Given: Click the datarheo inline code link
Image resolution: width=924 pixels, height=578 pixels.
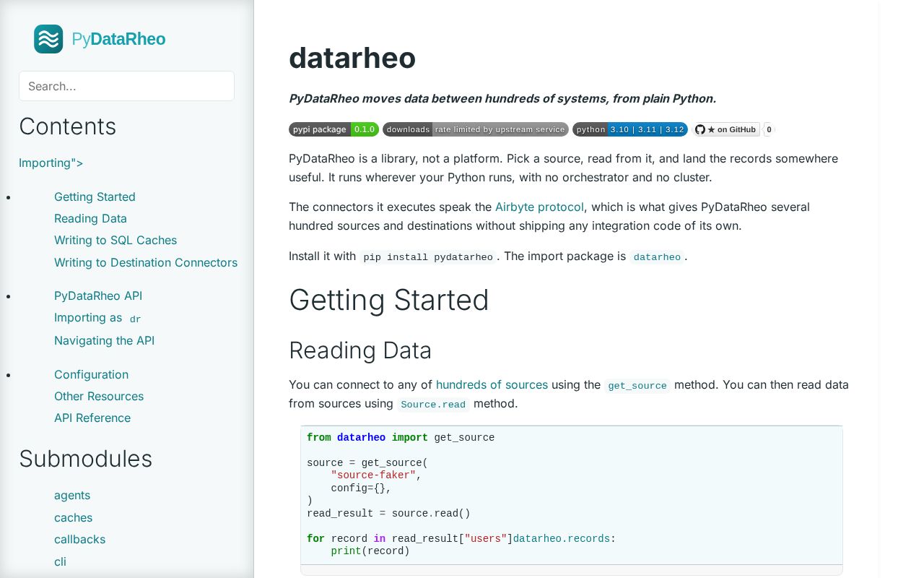Looking at the screenshot, I should tap(657, 256).
